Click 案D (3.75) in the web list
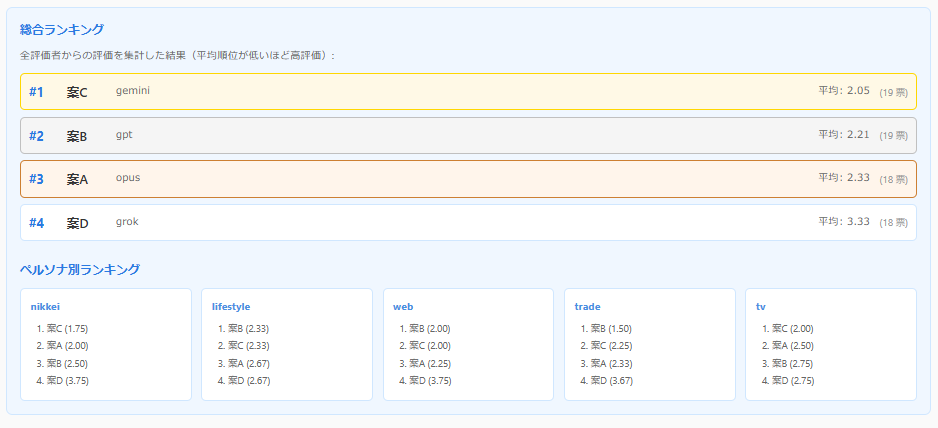The width and height of the screenshot is (938, 428). pyautogui.click(x=429, y=380)
